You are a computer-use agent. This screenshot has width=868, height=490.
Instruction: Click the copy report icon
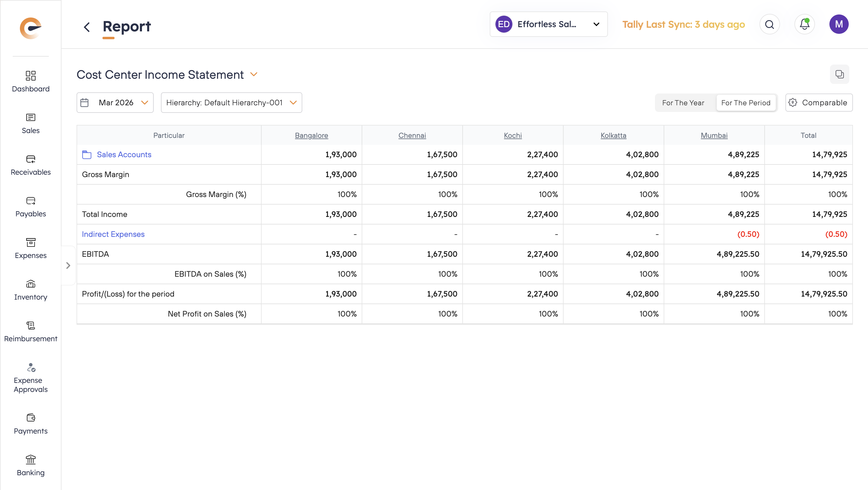pos(839,74)
